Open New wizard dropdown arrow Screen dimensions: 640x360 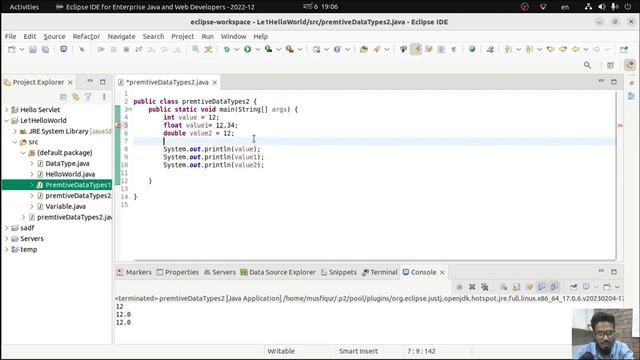(22, 49)
